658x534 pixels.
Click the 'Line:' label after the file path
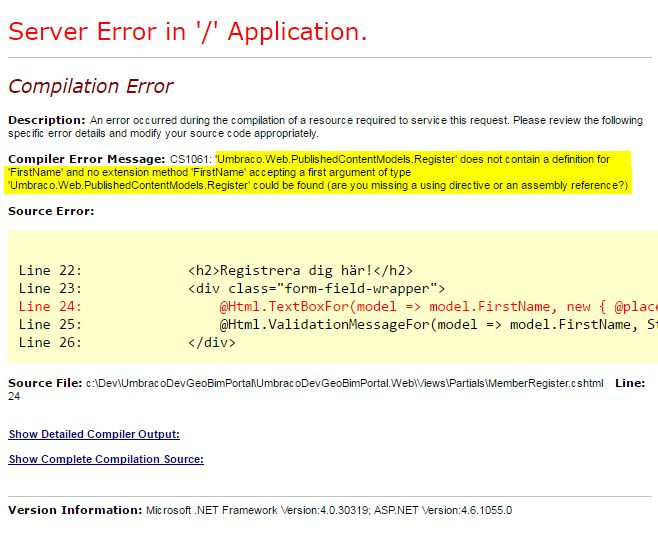click(x=630, y=383)
